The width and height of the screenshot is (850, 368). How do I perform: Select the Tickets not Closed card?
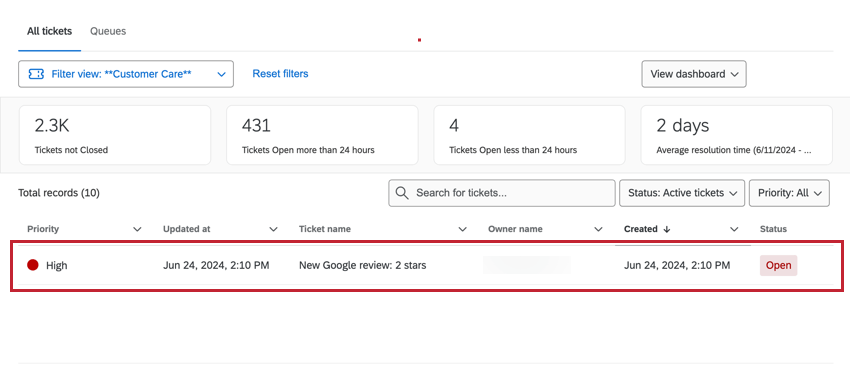pyautogui.click(x=115, y=135)
